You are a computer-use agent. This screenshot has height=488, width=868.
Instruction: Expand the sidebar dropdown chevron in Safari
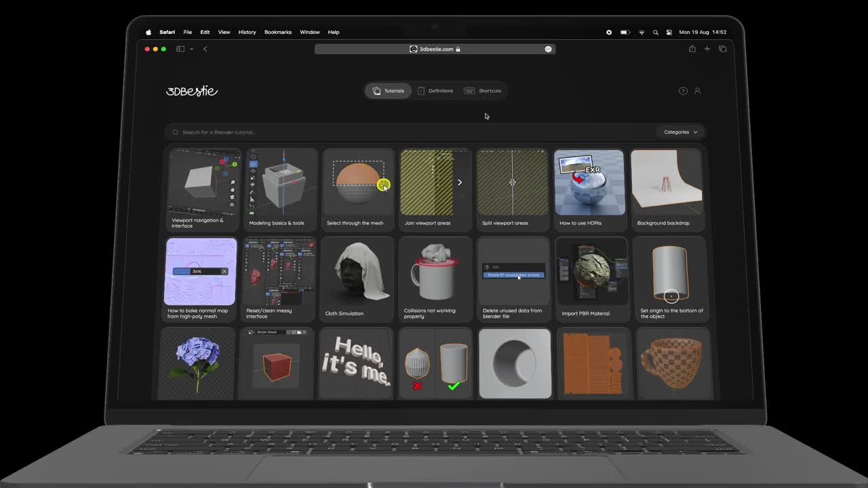(x=191, y=49)
